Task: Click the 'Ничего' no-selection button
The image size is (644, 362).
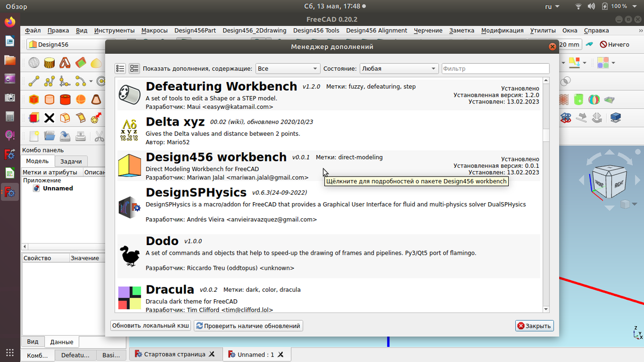Action: pos(614,45)
